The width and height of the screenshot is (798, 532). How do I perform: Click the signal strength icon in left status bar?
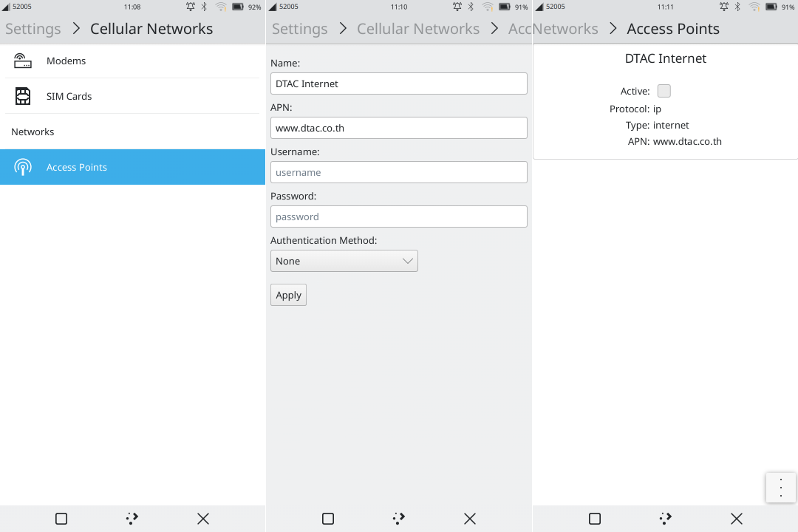coord(6,7)
